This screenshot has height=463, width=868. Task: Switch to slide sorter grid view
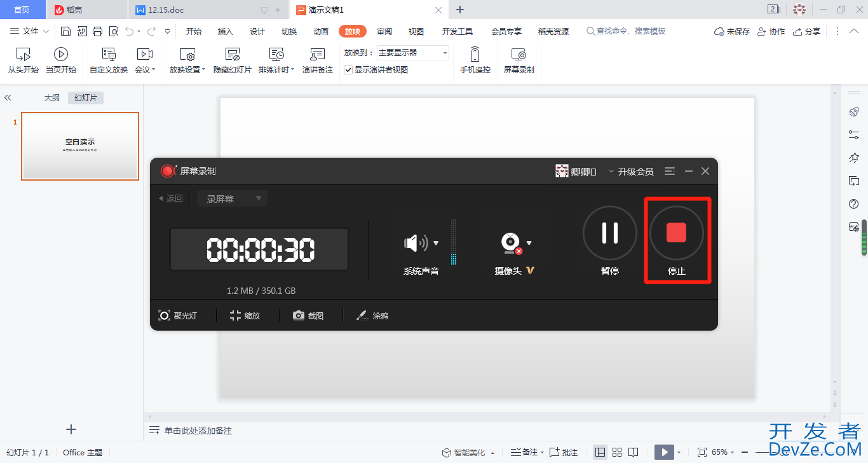point(616,452)
